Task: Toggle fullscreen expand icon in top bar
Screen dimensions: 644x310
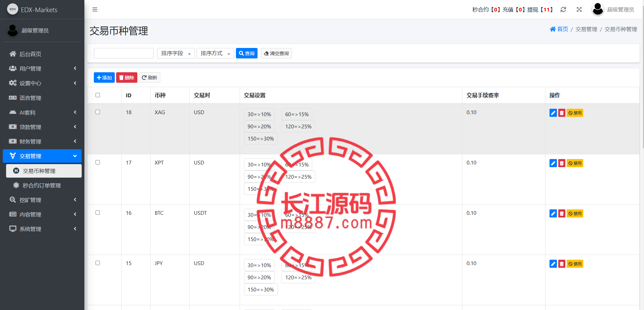Action: click(x=579, y=9)
